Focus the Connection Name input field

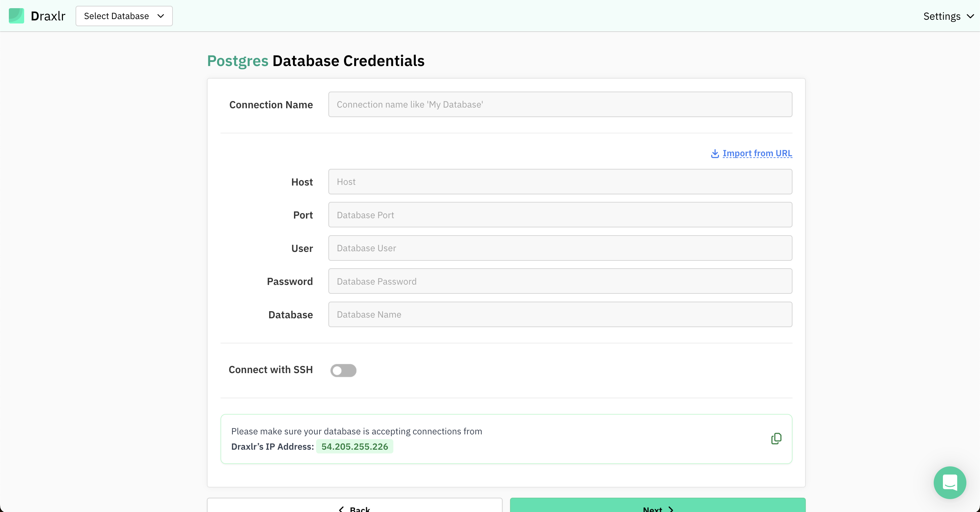point(560,104)
